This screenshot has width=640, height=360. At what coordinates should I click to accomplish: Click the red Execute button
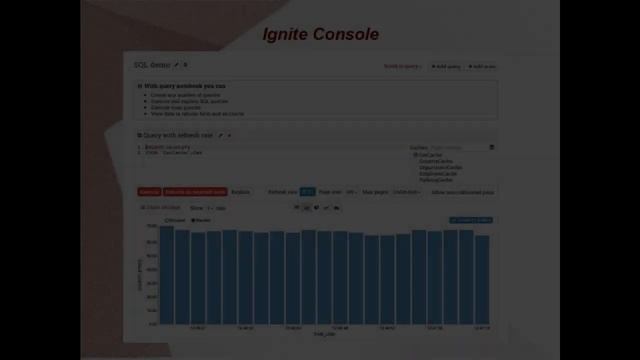point(149,192)
